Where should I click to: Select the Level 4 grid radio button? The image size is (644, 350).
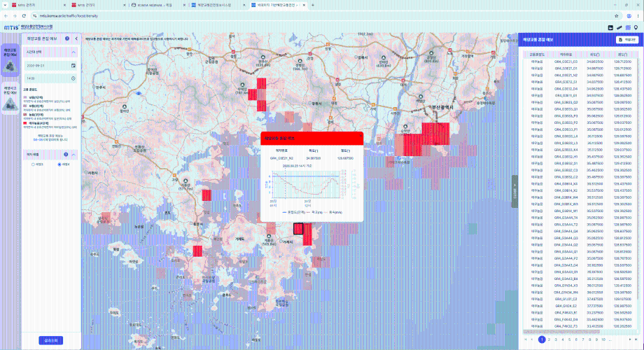(59, 164)
